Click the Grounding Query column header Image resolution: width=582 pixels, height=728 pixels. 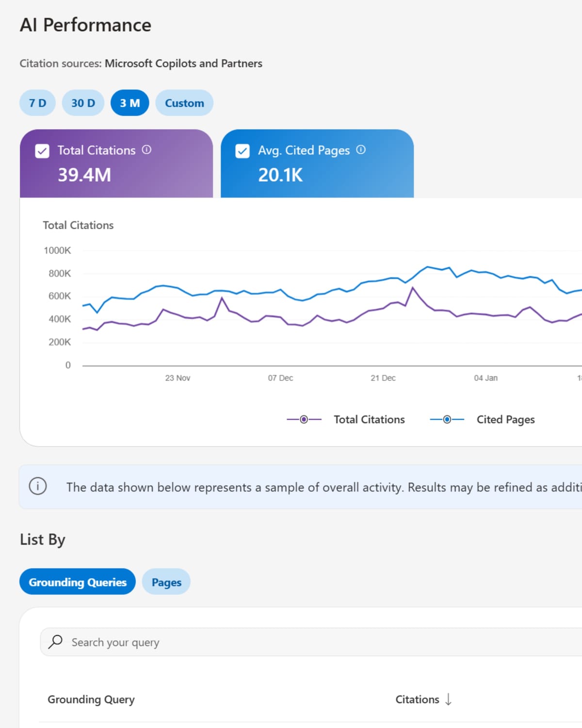[91, 699]
